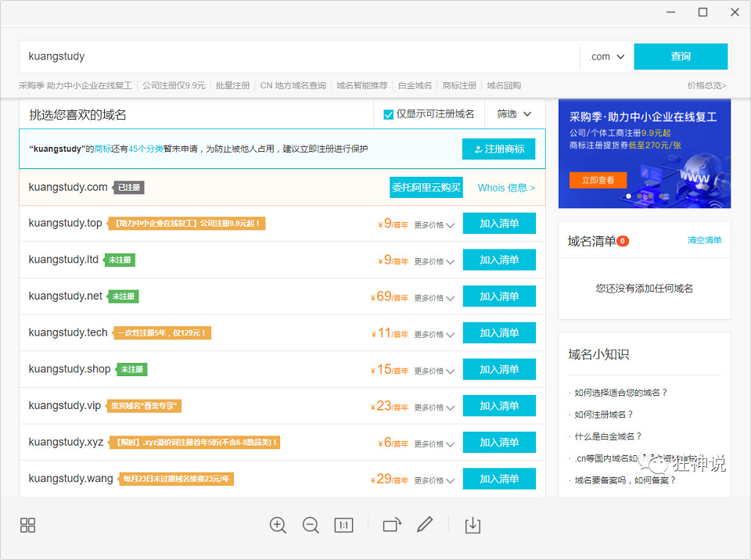The width and height of the screenshot is (751, 560).
Task: Open CN 地方域名查询 link
Action: point(293,86)
